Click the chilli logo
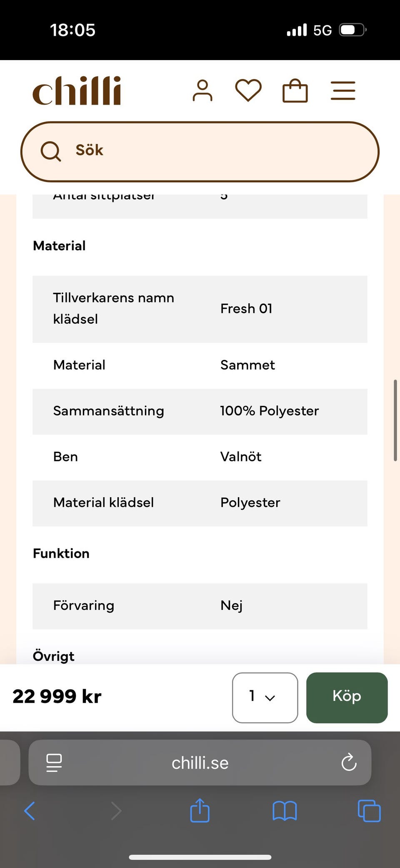This screenshot has height=868, width=400. pos(77,91)
